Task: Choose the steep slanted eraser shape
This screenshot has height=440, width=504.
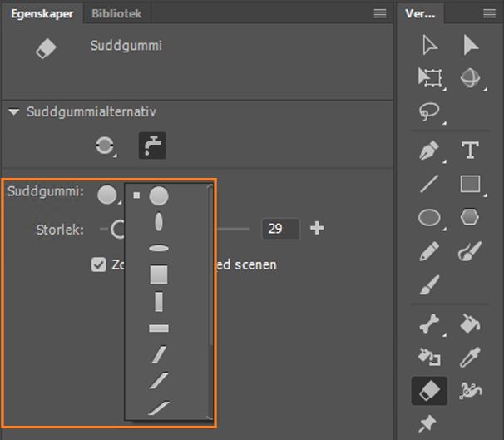Action: pos(159,354)
